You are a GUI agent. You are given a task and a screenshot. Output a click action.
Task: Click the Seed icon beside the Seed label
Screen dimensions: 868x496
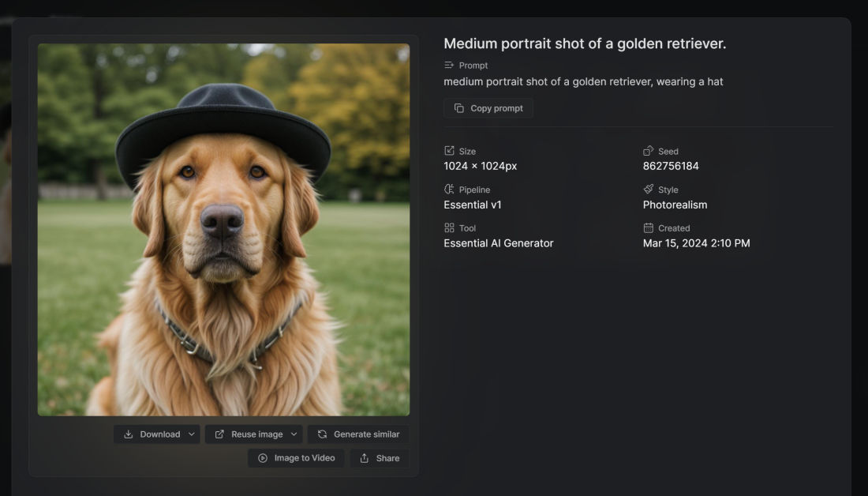pyautogui.click(x=649, y=151)
